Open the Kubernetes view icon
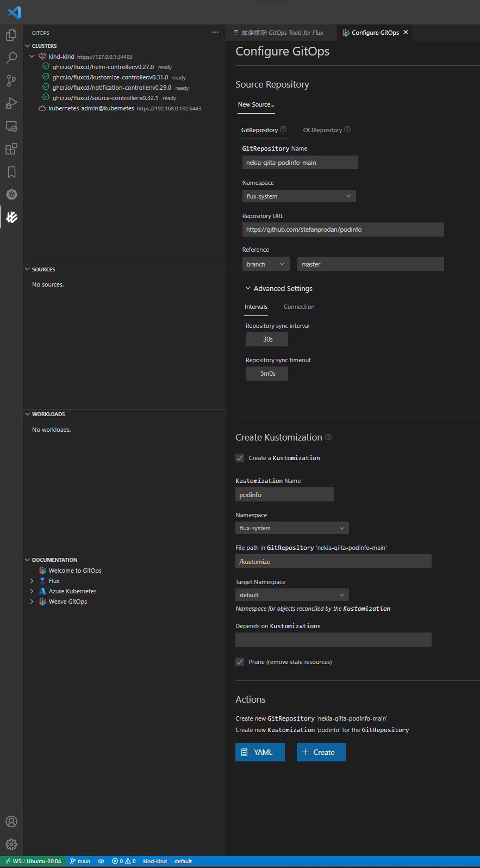The height and width of the screenshot is (868, 480). [x=11, y=195]
